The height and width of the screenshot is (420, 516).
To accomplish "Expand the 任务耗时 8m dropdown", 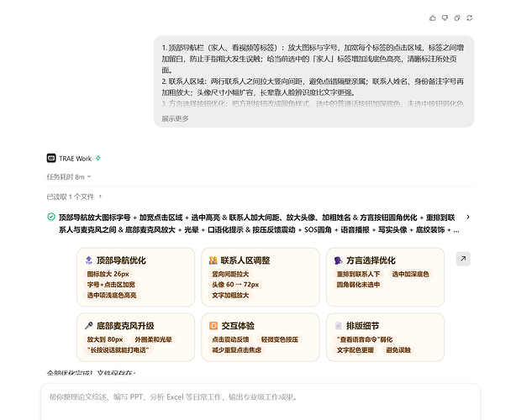I will point(69,177).
